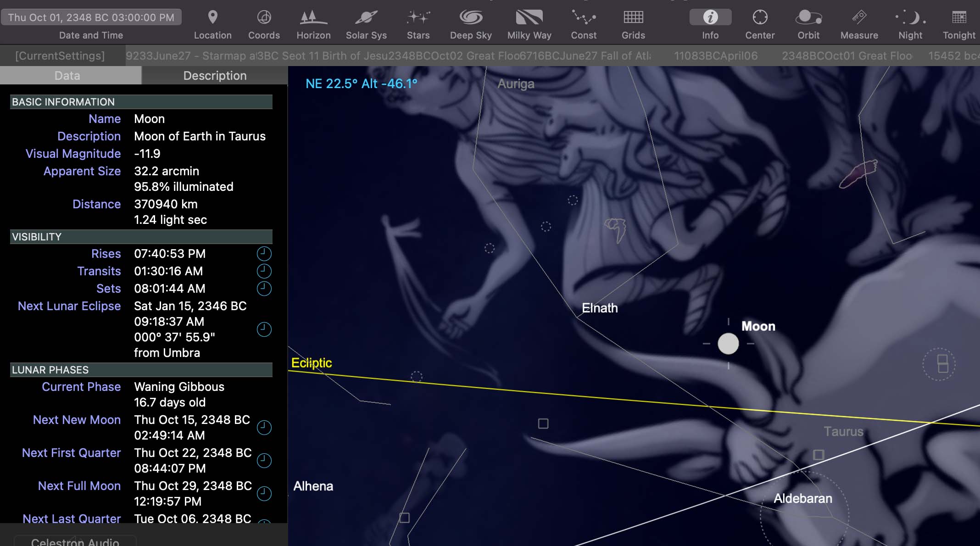
Task: Select the [CurrentSettings] bookmark
Action: [x=60, y=56]
